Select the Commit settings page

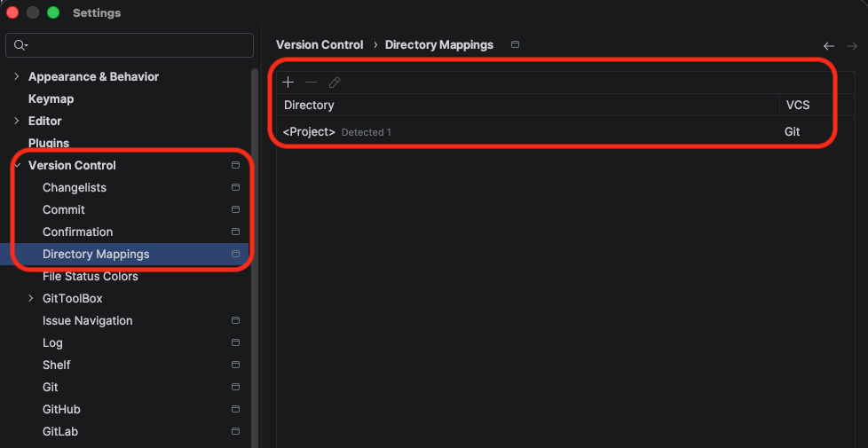[x=64, y=209]
